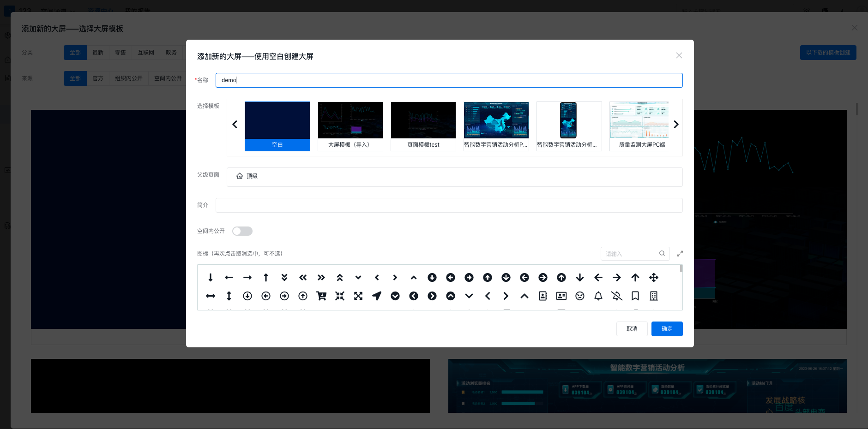Screen dimensions: 868x429
Task: Close the 使用空白创建大屏 dialog
Action: (x=679, y=55)
